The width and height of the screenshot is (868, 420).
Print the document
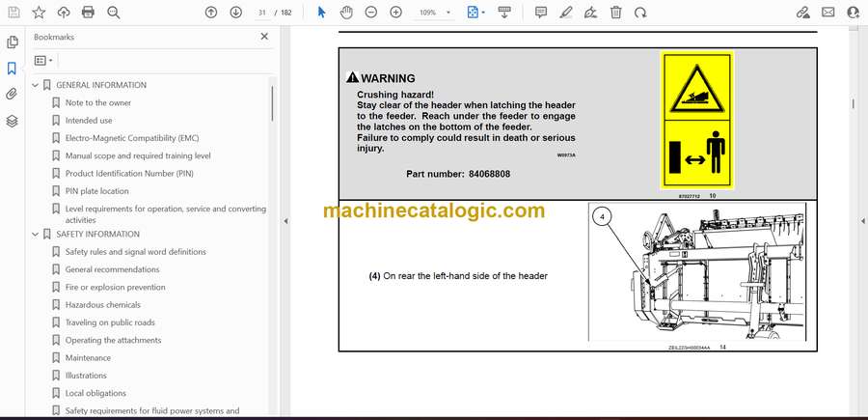pos(88,13)
